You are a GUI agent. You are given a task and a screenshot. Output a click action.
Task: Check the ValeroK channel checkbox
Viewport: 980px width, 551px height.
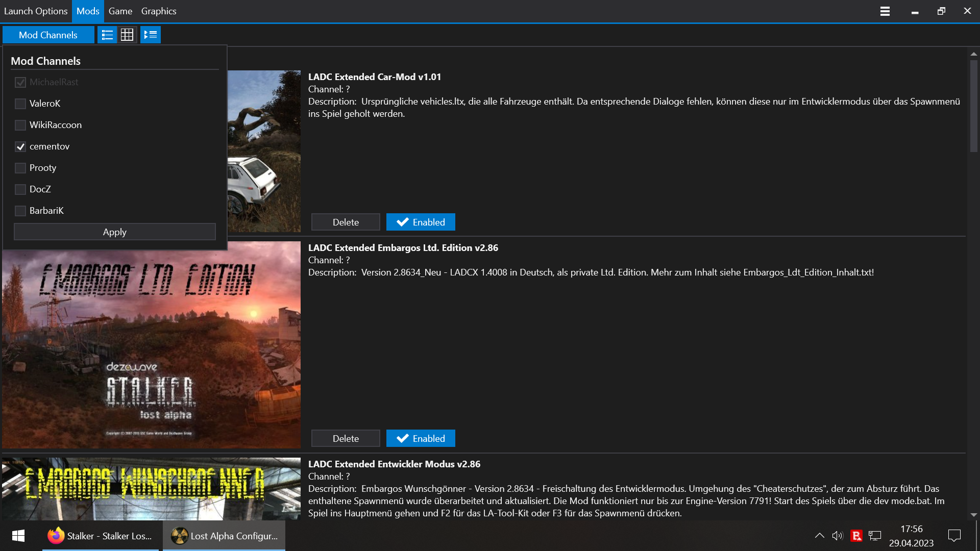tap(20, 104)
